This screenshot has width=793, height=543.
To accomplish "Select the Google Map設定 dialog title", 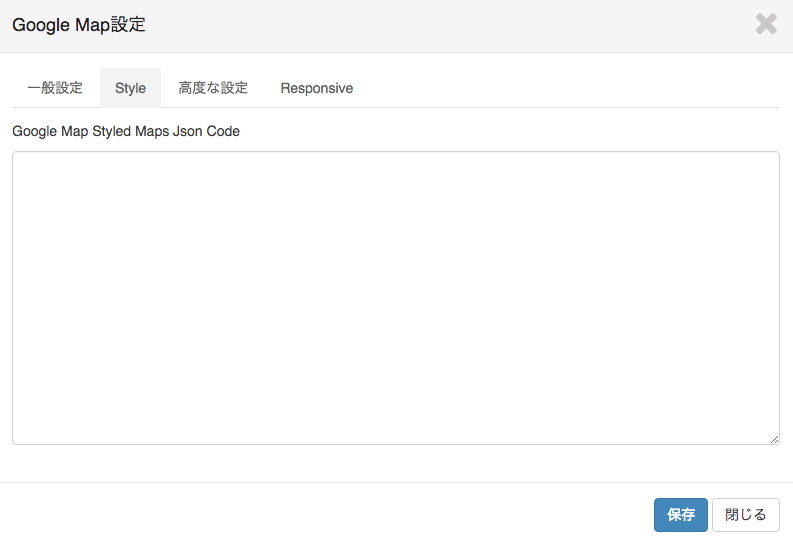I will pyautogui.click(x=79, y=24).
